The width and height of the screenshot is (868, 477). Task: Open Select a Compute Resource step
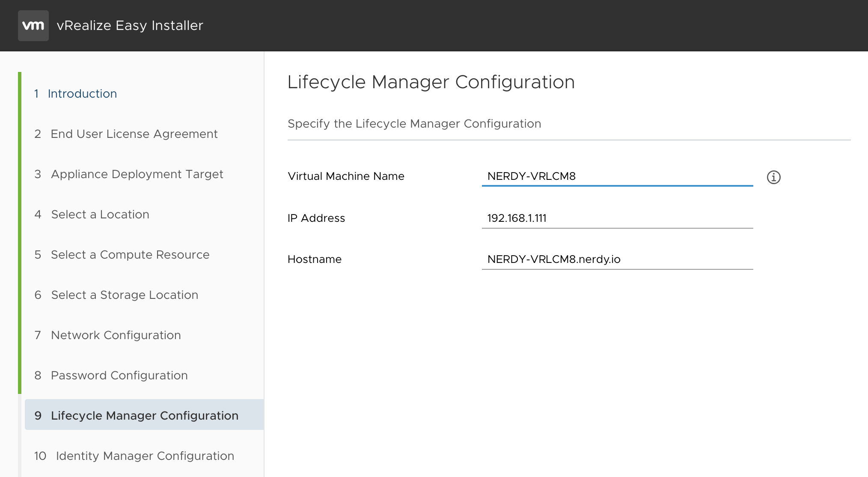click(x=122, y=255)
